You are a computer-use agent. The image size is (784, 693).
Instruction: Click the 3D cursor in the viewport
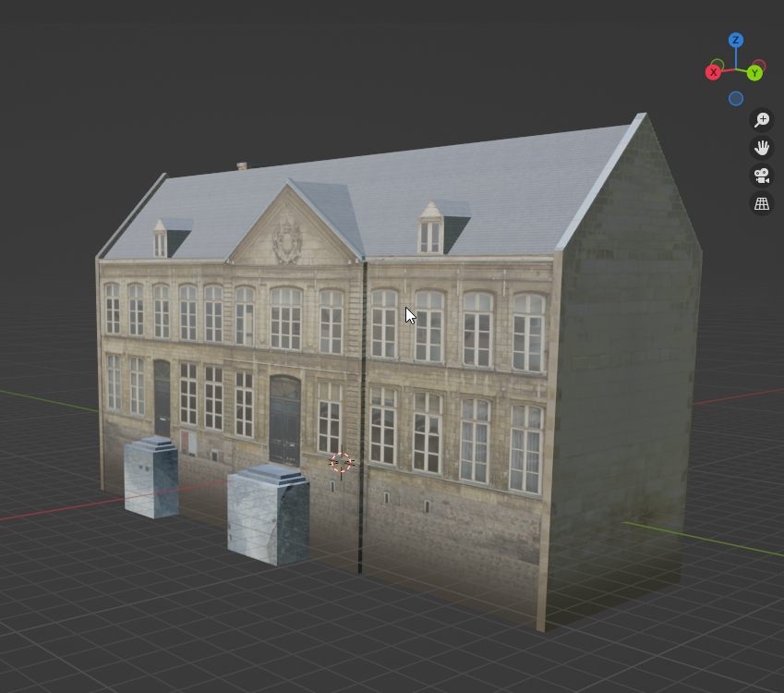tap(342, 462)
